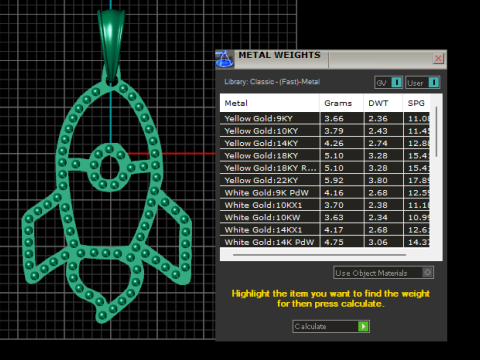Image resolution: width=480 pixels, height=360 pixels.
Task: Select the Yellow Gold:18KY row
Action: 325,155
